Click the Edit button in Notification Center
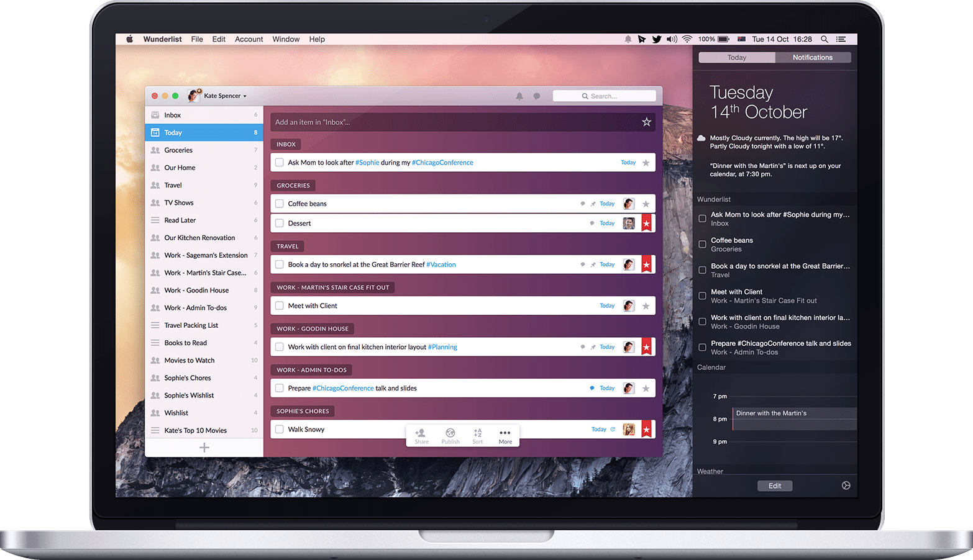973x560 pixels. (775, 486)
